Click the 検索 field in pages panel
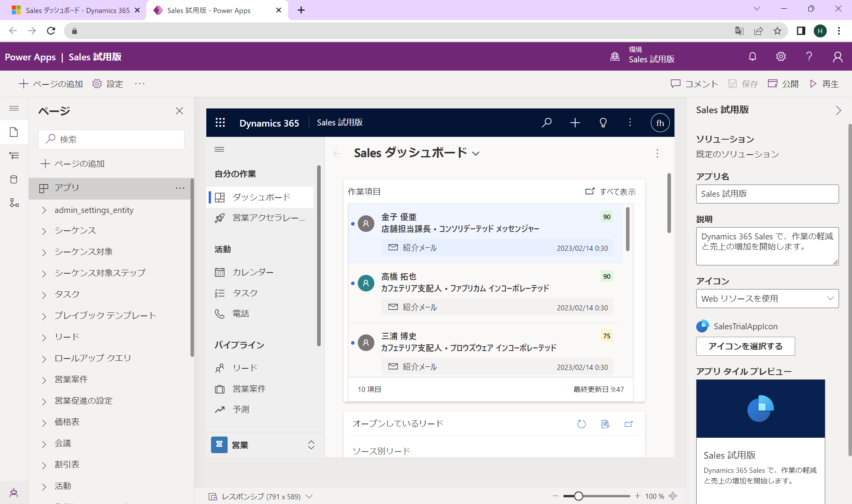The width and height of the screenshot is (852, 504). 111,139
